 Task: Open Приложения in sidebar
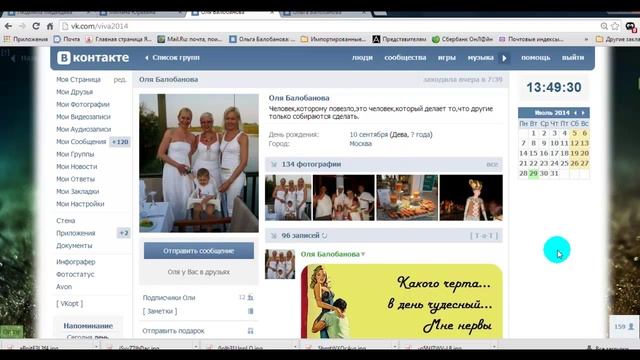[x=76, y=233]
